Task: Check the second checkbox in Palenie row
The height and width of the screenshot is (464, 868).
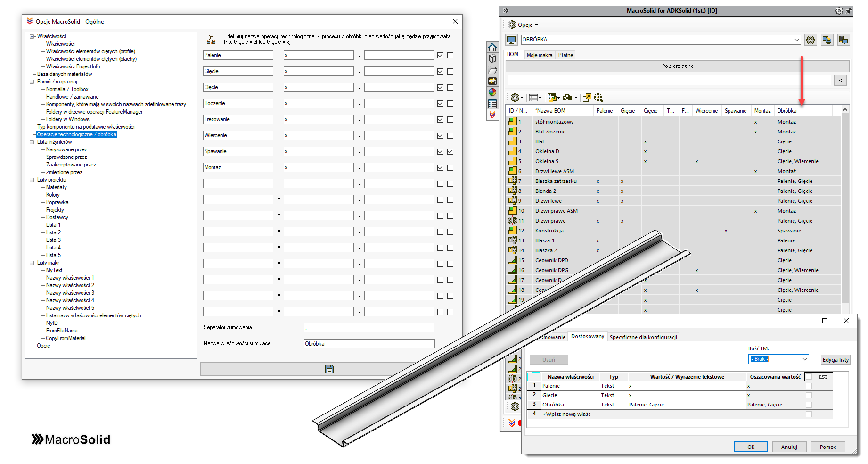Action: click(x=450, y=55)
